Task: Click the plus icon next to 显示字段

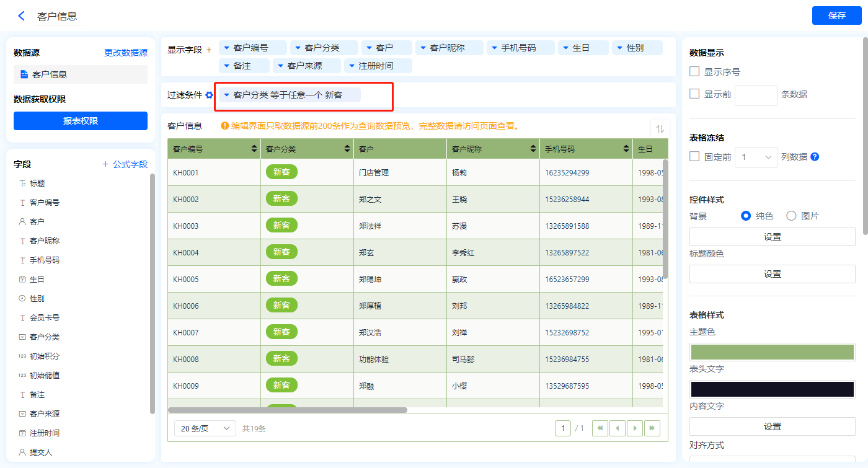Action: click(x=209, y=50)
